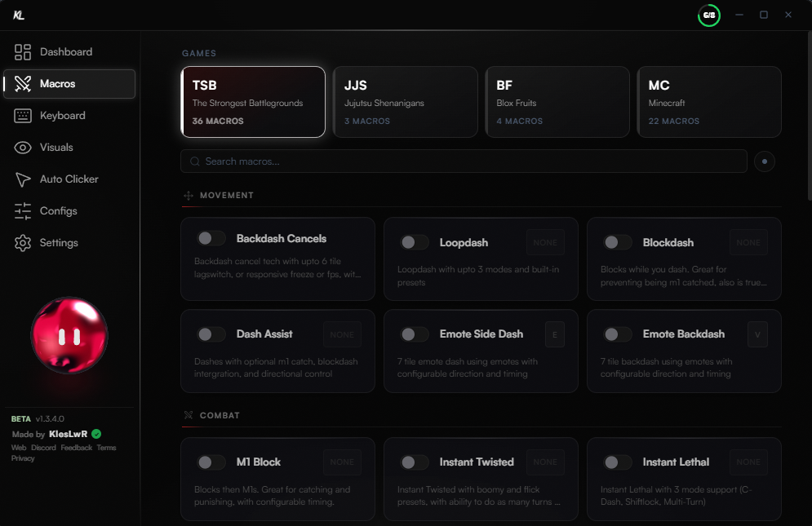812x526 pixels.
Task: Set the Instant Twisted keybind NONE button
Action: click(x=545, y=462)
